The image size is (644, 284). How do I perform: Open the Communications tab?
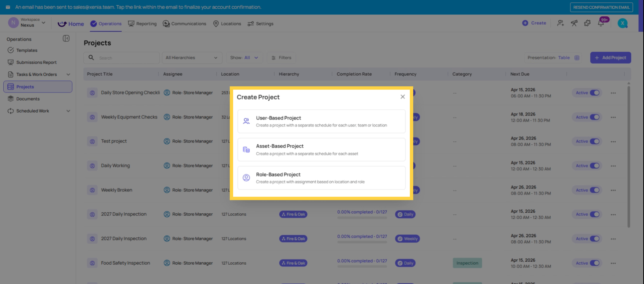coord(184,24)
